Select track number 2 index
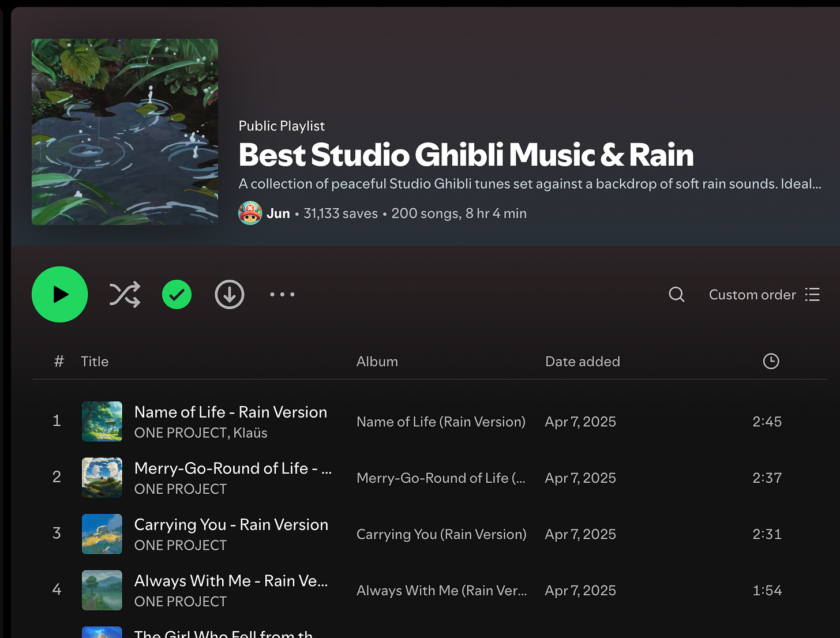Image resolution: width=840 pixels, height=638 pixels. point(57,476)
